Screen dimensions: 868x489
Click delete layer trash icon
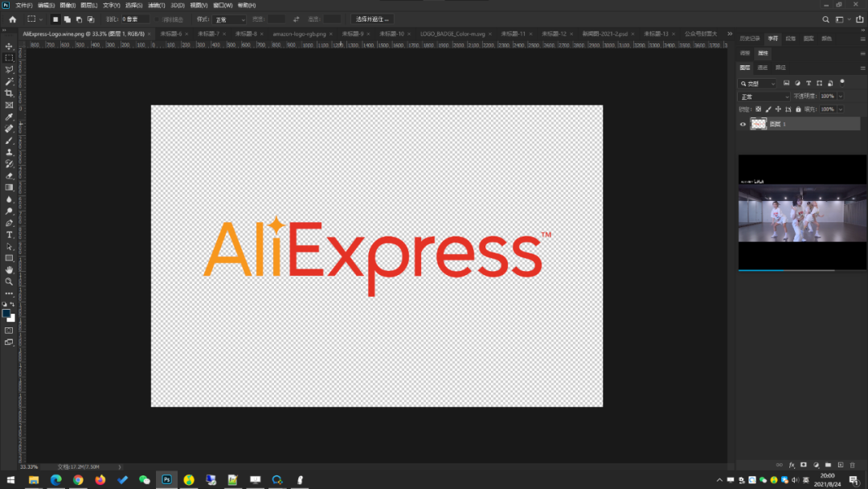pos(853,465)
